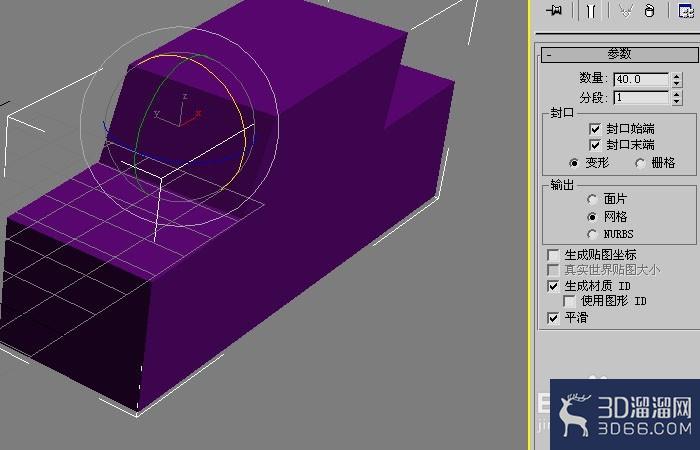Uncheck the 封口末端 checkbox
The width and height of the screenshot is (700, 450).
coord(595,145)
